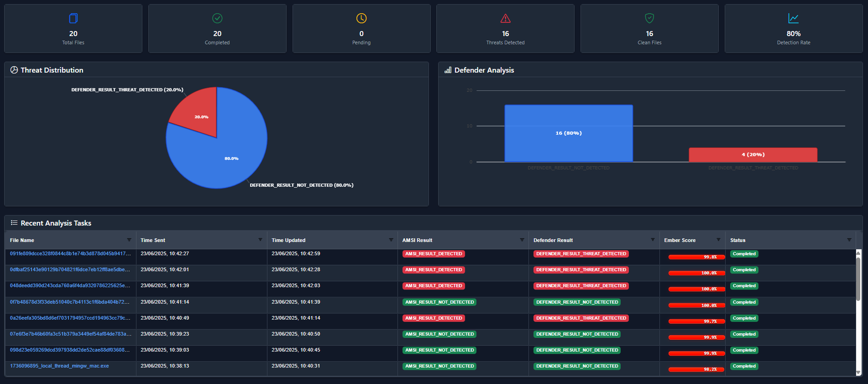
Task: Click the Detection Rate chart icon
Action: [794, 18]
